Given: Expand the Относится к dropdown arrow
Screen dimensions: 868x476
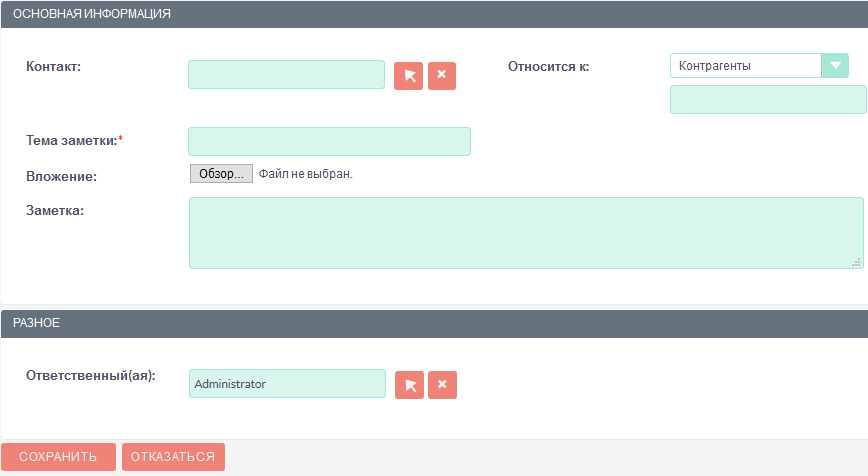Looking at the screenshot, I should 835,66.
